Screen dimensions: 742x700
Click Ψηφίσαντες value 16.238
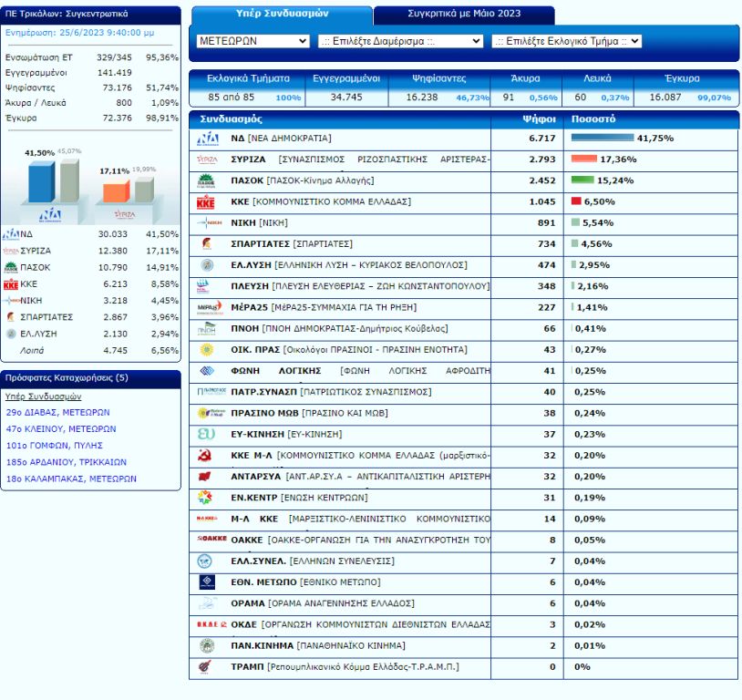[422, 97]
